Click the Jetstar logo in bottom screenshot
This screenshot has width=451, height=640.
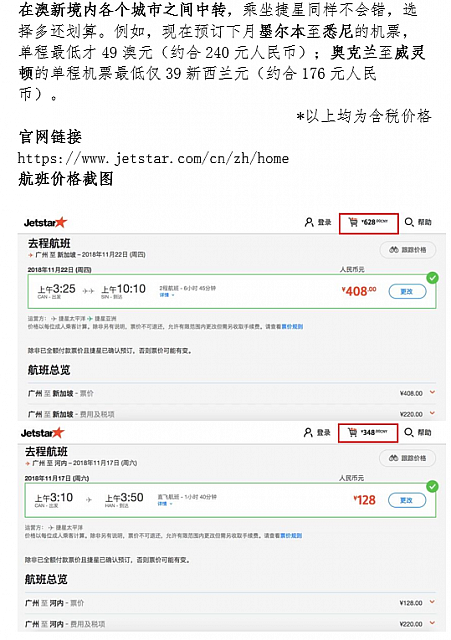pos(42,433)
